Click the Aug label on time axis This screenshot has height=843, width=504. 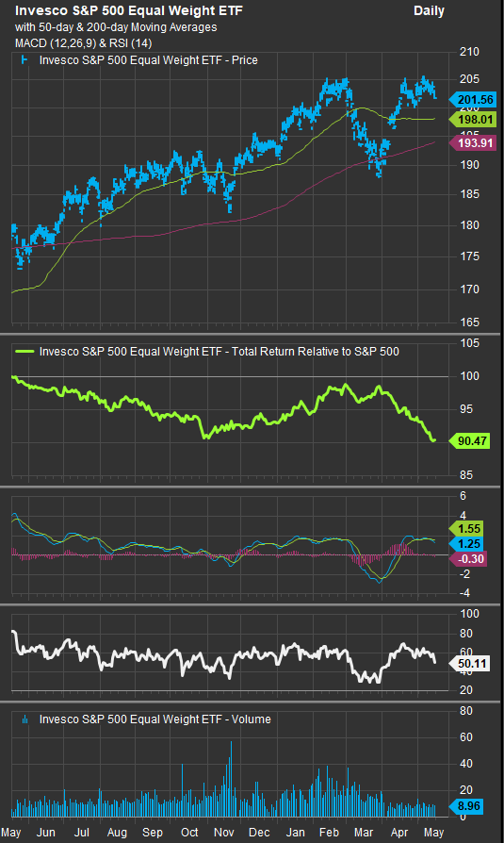pos(117,833)
